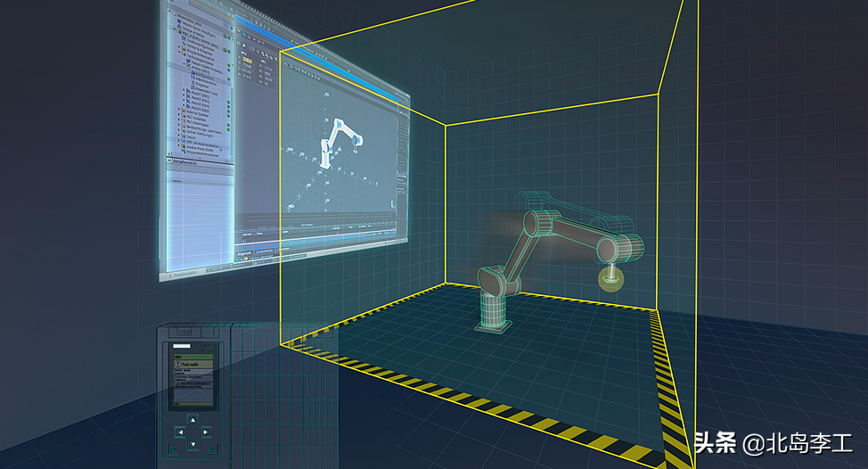Select the robot arm model in the projected 3D view

tap(339, 144)
